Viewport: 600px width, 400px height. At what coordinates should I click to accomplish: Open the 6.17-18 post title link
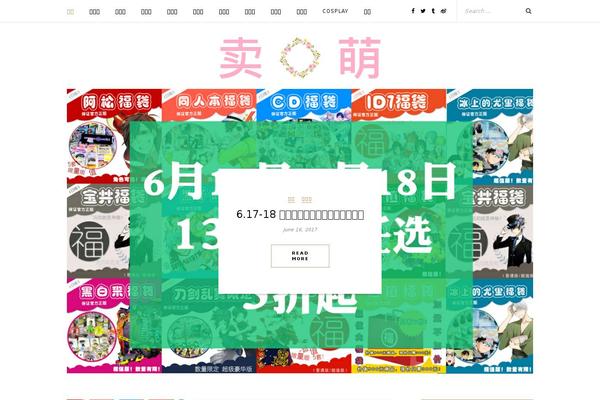coord(300,214)
